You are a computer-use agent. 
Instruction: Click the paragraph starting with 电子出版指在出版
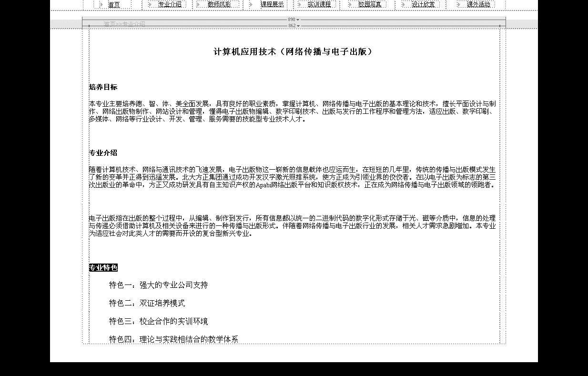click(292, 226)
